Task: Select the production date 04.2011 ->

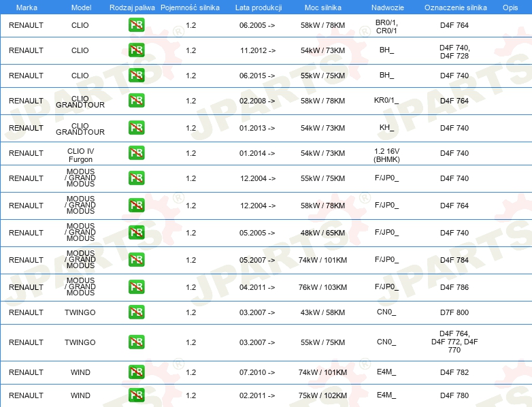Action: click(x=257, y=287)
